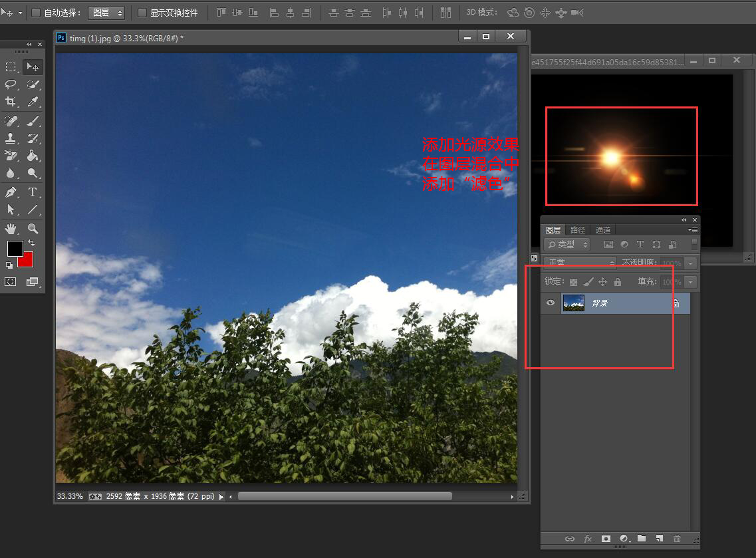
Task: Select the Dodge tool
Action: [33, 173]
